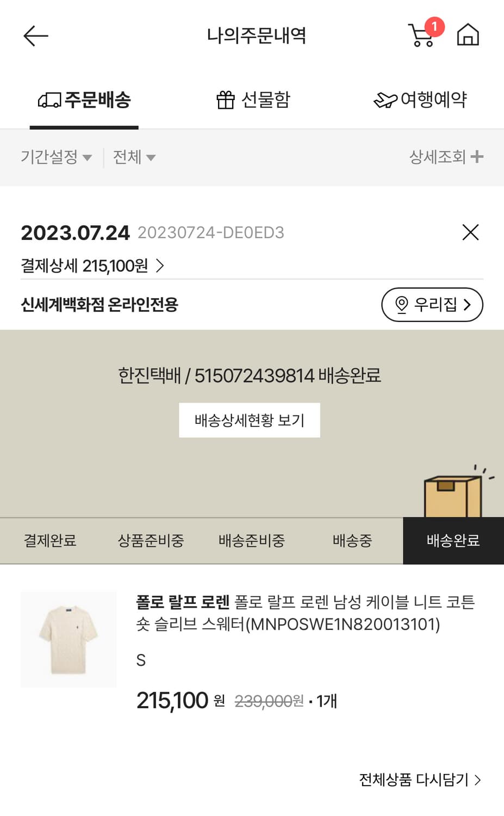
Task: Select the 배송완료 status step
Action: click(x=453, y=541)
